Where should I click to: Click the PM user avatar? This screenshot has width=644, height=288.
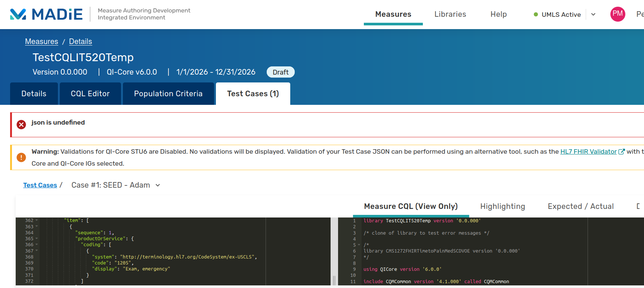(x=617, y=14)
